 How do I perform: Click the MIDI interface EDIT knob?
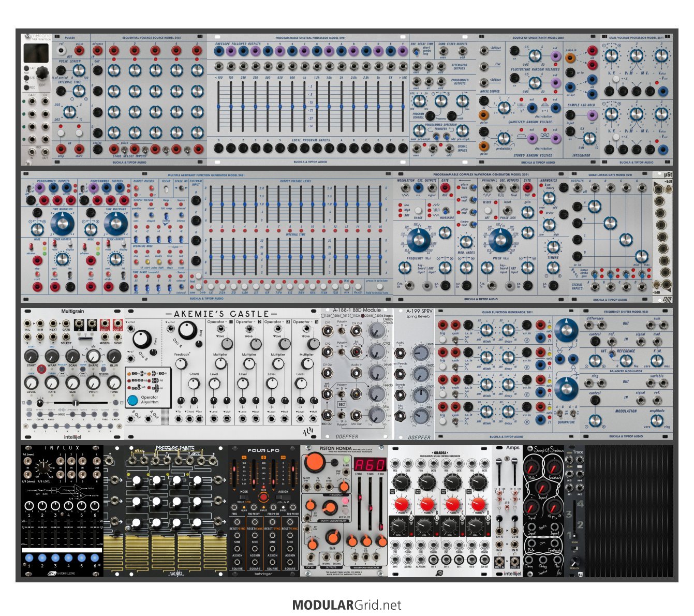click(x=43, y=73)
